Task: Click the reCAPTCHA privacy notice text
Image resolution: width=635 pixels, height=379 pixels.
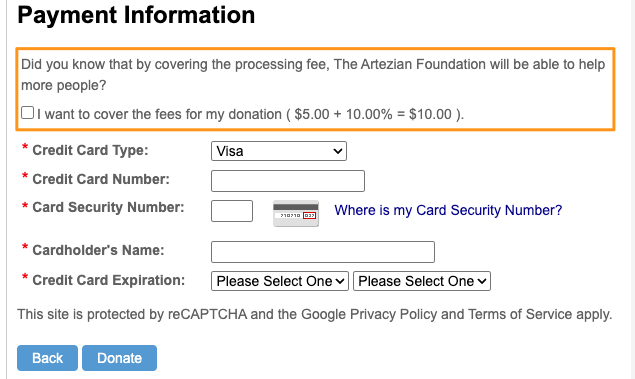Action: click(315, 314)
